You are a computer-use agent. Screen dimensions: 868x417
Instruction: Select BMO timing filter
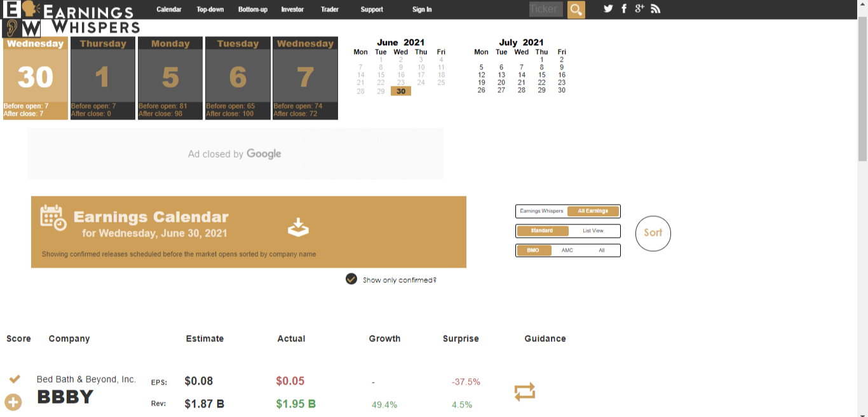click(533, 250)
